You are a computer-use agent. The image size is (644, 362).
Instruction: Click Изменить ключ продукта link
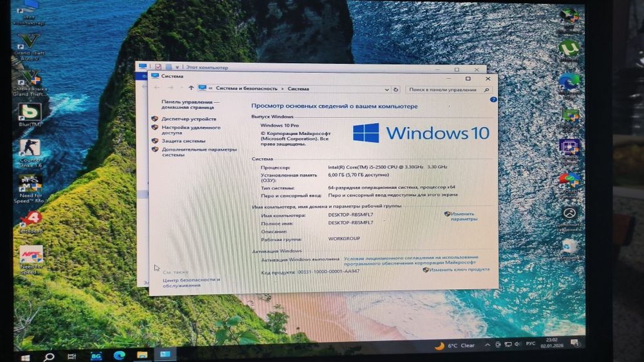coord(459,269)
